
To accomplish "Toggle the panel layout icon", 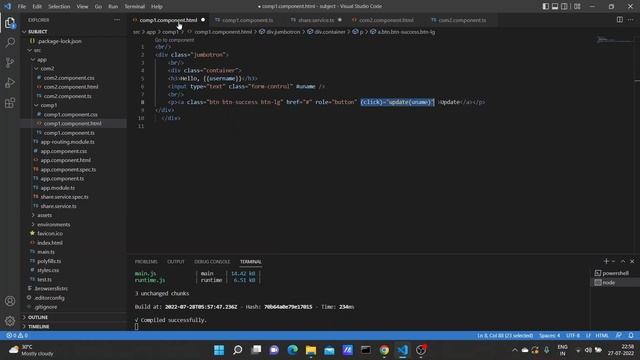I will (x=555, y=6).
